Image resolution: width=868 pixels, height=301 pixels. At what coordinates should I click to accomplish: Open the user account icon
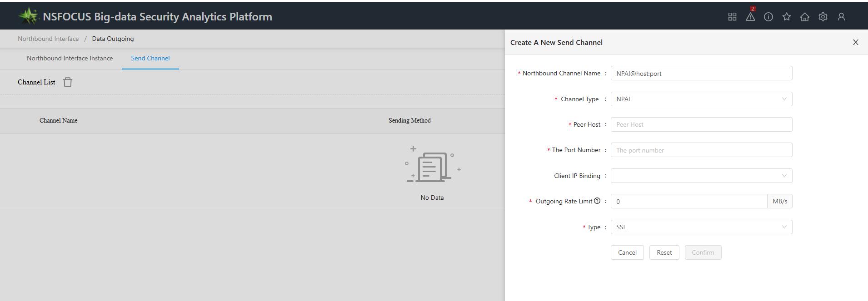pyautogui.click(x=841, y=17)
